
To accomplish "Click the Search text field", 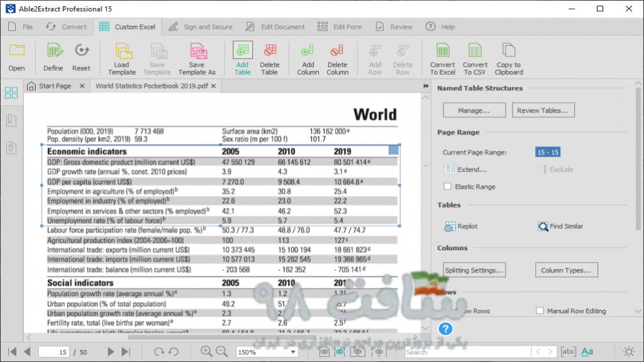I will [x=467, y=352].
